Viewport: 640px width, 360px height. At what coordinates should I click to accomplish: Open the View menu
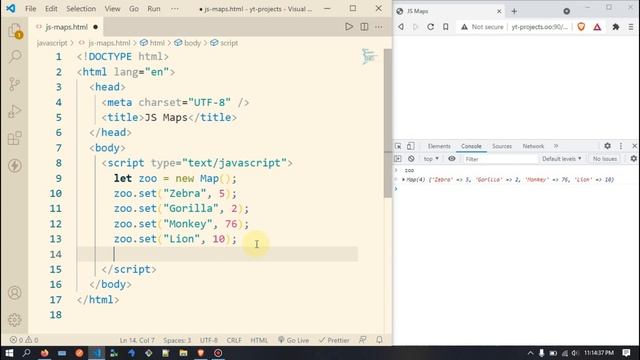pos(112,9)
